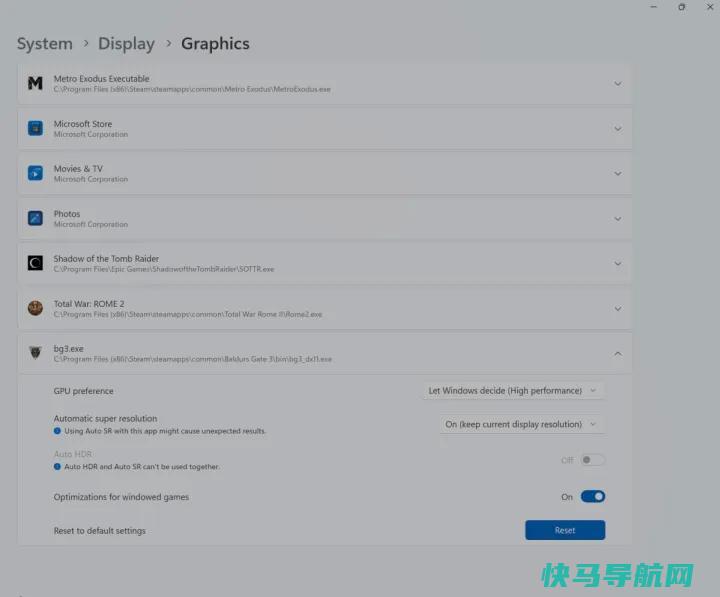Click the Graphics breadcrumb title

point(215,44)
